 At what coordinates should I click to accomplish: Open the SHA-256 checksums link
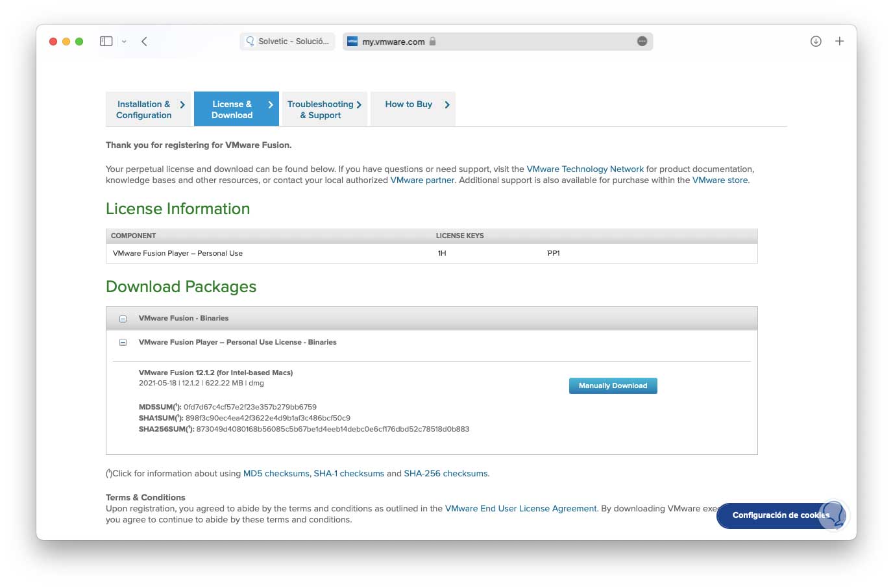click(x=446, y=473)
